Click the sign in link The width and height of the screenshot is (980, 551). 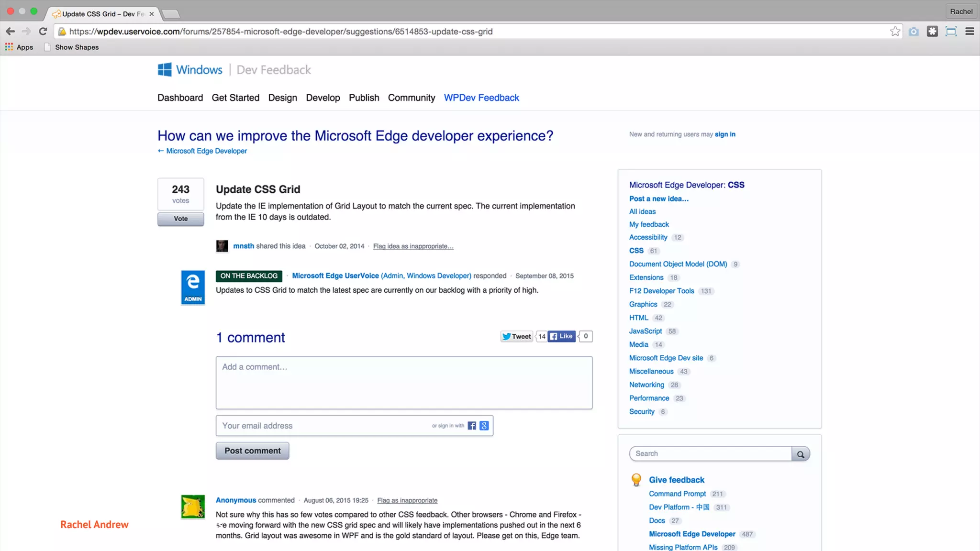pyautogui.click(x=724, y=134)
